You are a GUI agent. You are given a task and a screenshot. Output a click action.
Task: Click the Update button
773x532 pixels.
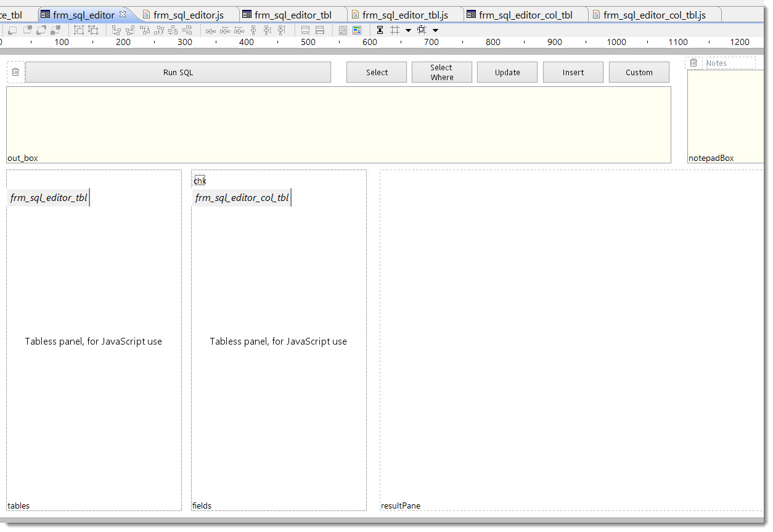tap(507, 72)
